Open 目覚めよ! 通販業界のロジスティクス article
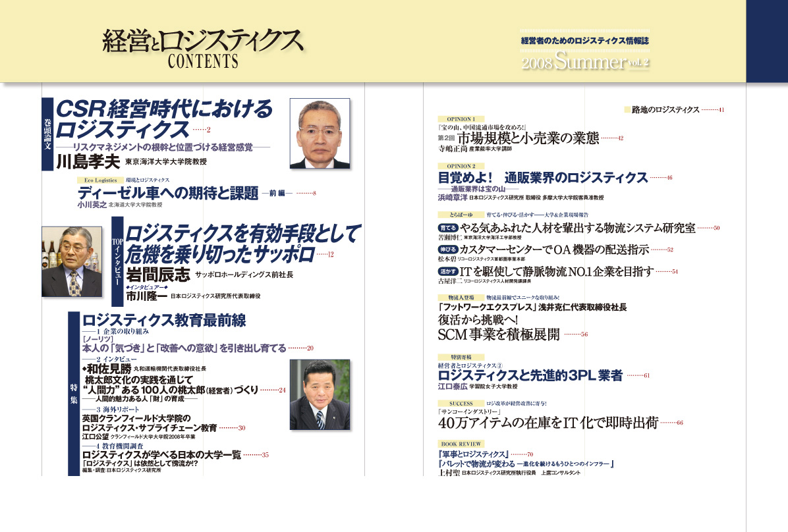 click(x=543, y=177)
